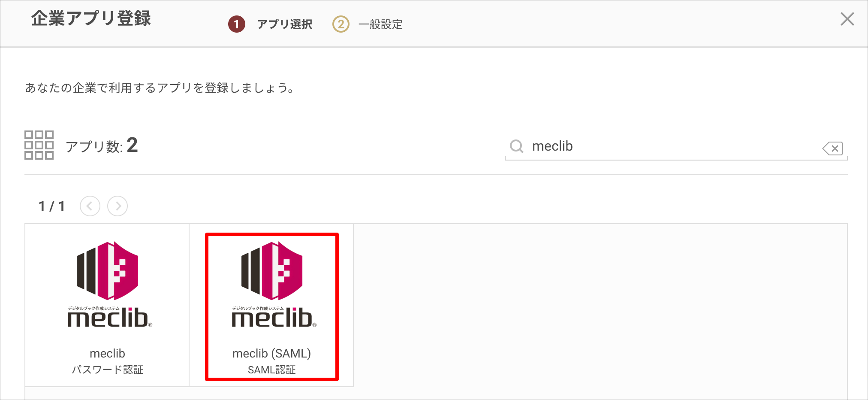868x400 pixels.
Task: Click the SAML認証 label
Action: coord(271,370)
